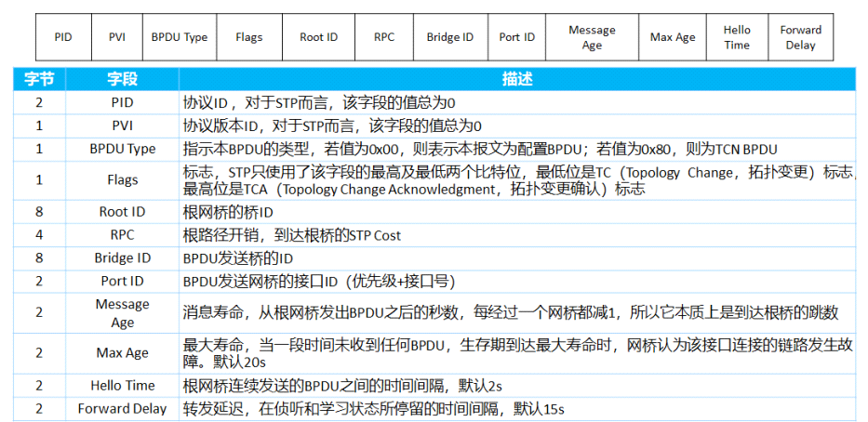Click the description starting with 协议ID，对于STP而言
The height and width of the screenshot is (422, 868).
[x=319, y=103]
